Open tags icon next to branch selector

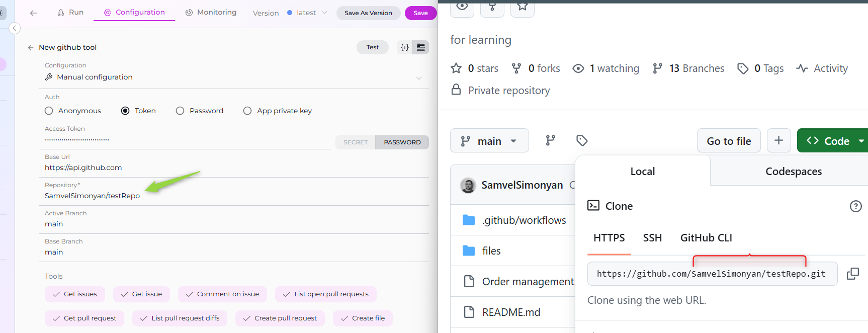pyautogui.click(x=582, y=140)
